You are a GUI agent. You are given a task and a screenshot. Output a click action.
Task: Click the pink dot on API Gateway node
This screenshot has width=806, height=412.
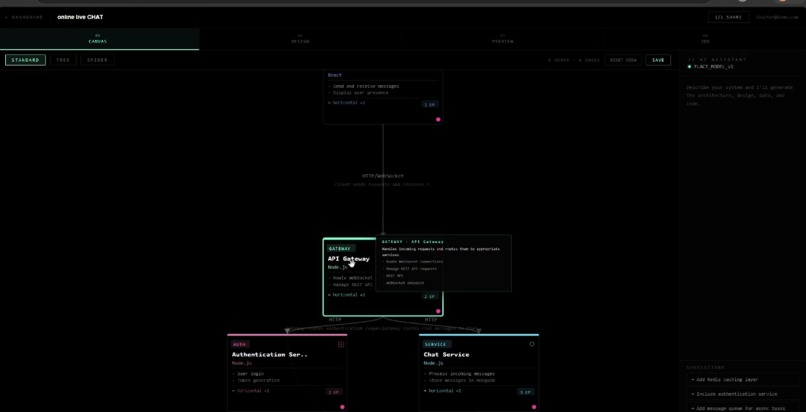pyautogui.click(x=438, y=311)
